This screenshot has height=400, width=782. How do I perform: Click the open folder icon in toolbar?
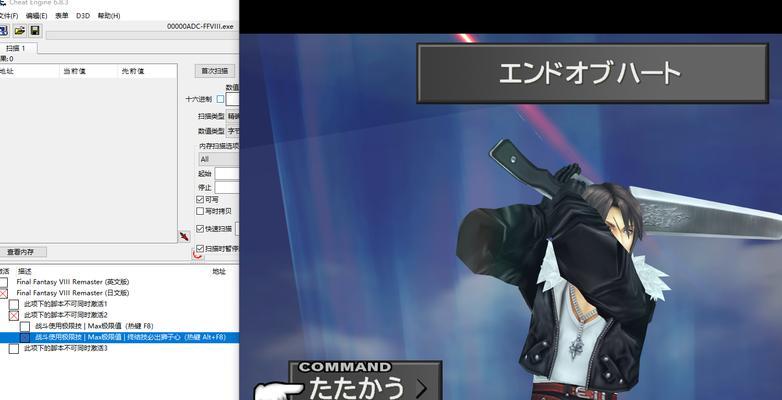[x=19, y=31]
